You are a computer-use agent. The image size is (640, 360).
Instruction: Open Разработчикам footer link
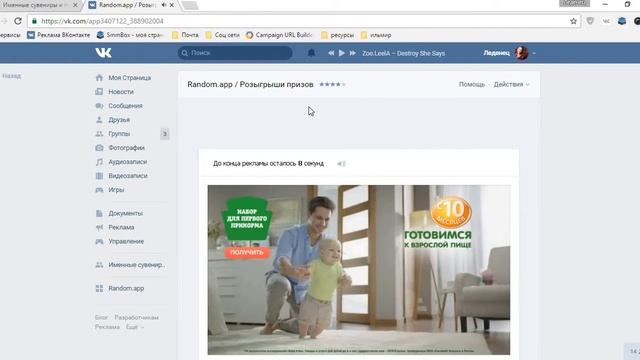(x=136, y=318)
